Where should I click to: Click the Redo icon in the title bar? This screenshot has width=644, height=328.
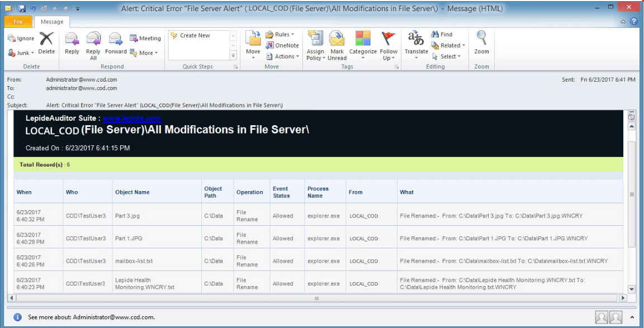click(x=43, y=8)
